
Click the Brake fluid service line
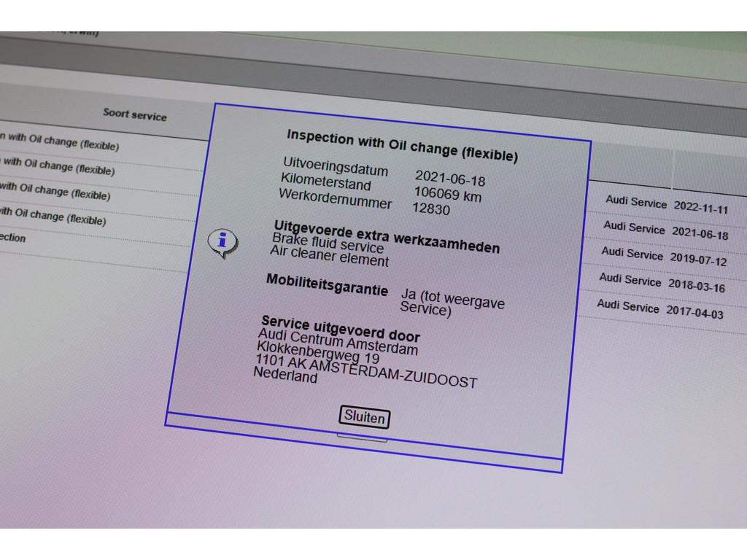pyautogui.click(x=328, y=243)
